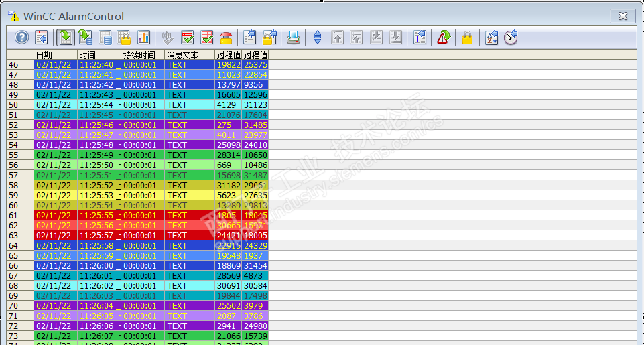Open the hit list statistics view
The image size is (644, 345).
[x=144, y=38]
